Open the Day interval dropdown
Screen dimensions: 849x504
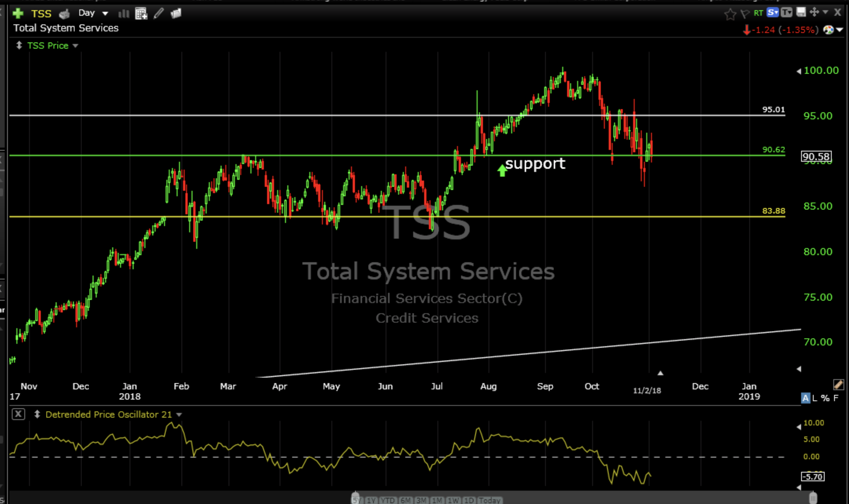93,13
